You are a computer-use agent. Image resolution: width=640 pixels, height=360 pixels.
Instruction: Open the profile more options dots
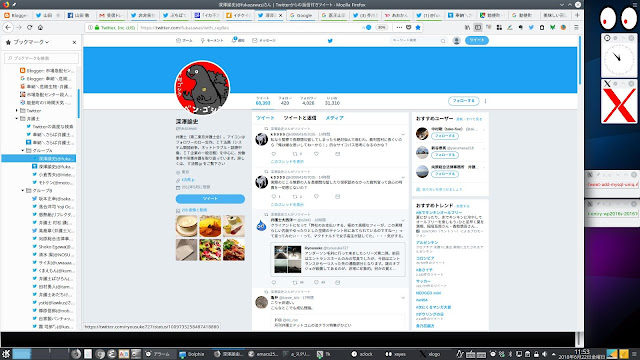(x=485, y=101)
